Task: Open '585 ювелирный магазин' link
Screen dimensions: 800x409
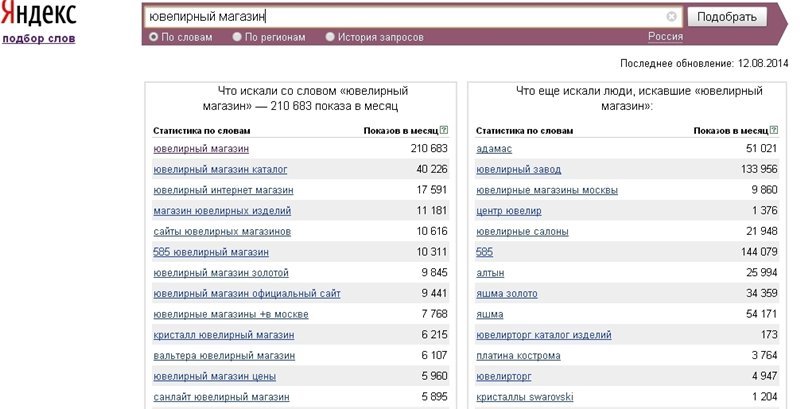Action: coord(211,252)
